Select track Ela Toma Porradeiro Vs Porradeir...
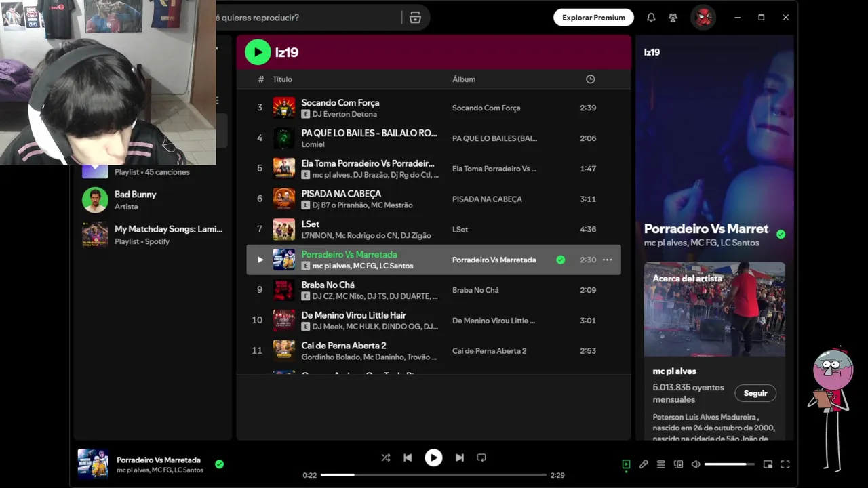This screenshot has height=488, width=868. point(368,163)
